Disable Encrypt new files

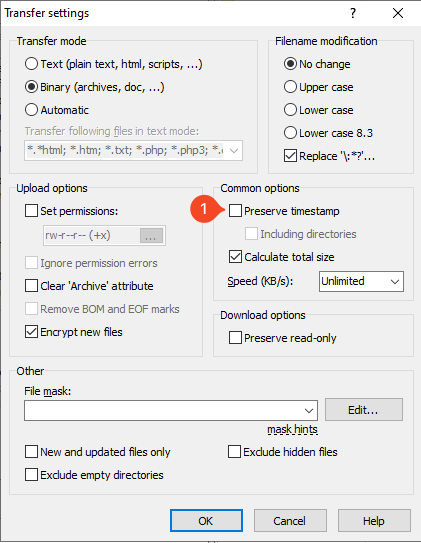click(31, 332)
